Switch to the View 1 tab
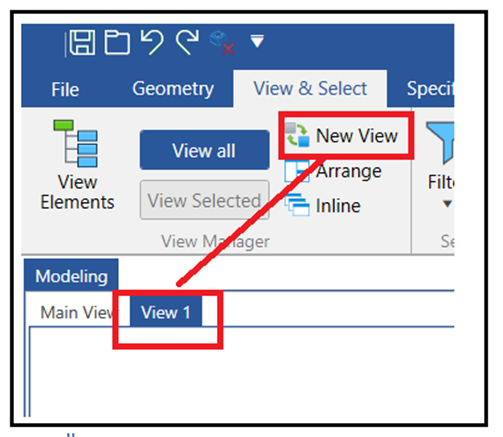The width and height of the screenshot is (503, 437). (166, 312)
